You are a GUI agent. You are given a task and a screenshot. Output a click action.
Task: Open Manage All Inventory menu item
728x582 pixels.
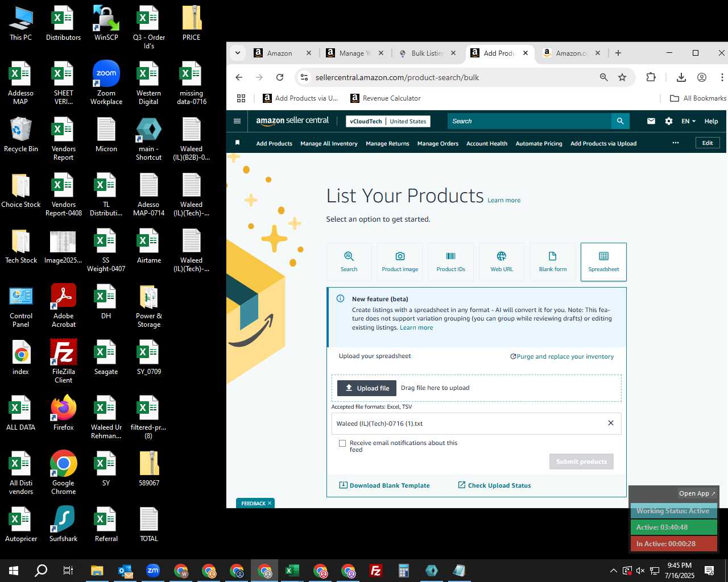pos(329,143)
